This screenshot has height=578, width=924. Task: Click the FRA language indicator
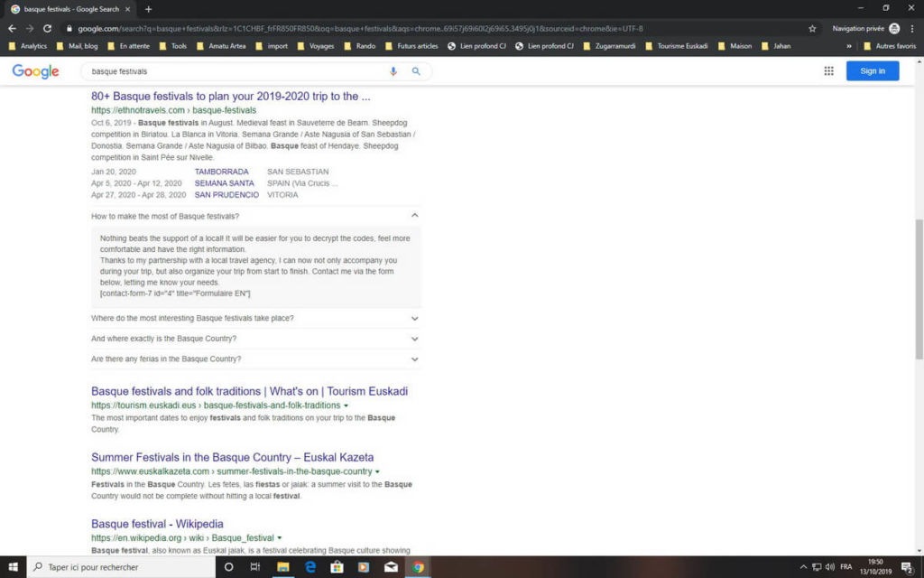click(846, 567)
